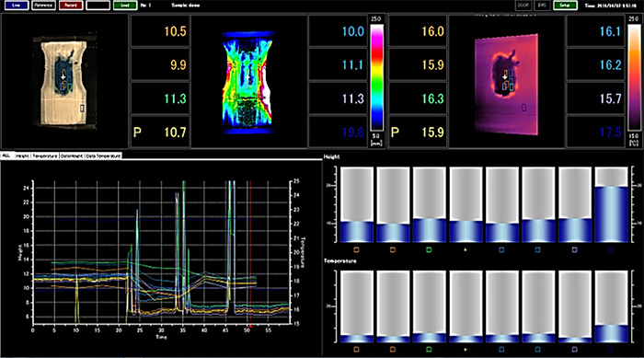The image size is (644, 358).
Task: Start capture with the red Record button
Action: [x=71, y=6]
